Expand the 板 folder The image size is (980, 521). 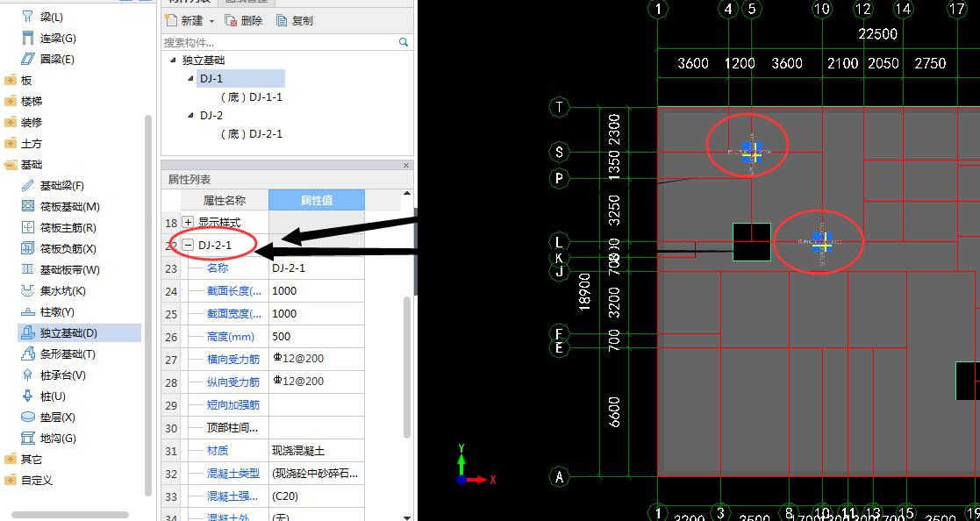[x=11, y=81]
